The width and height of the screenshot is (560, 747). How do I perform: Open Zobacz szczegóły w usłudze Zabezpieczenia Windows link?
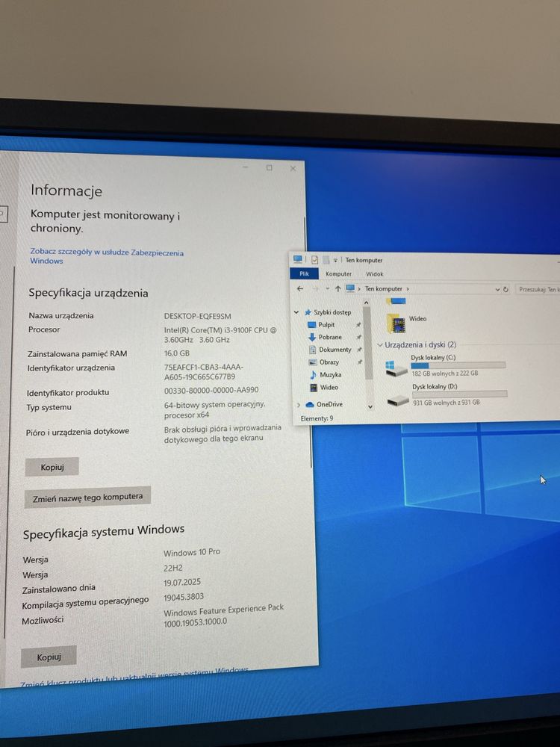point(107,256)
